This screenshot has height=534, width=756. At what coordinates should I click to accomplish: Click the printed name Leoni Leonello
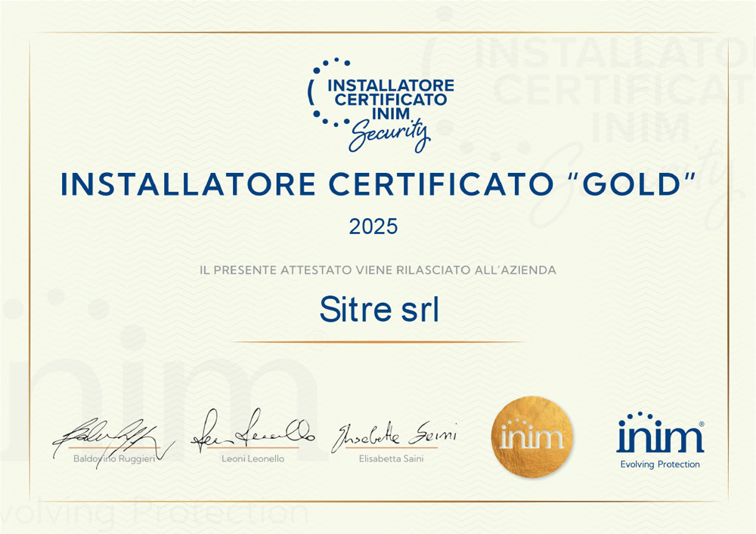pyautogui.click(x=253, y=459)
